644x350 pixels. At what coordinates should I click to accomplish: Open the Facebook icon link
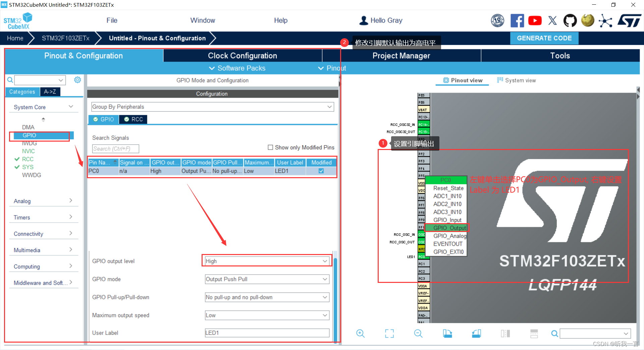[x=517, y=20]
